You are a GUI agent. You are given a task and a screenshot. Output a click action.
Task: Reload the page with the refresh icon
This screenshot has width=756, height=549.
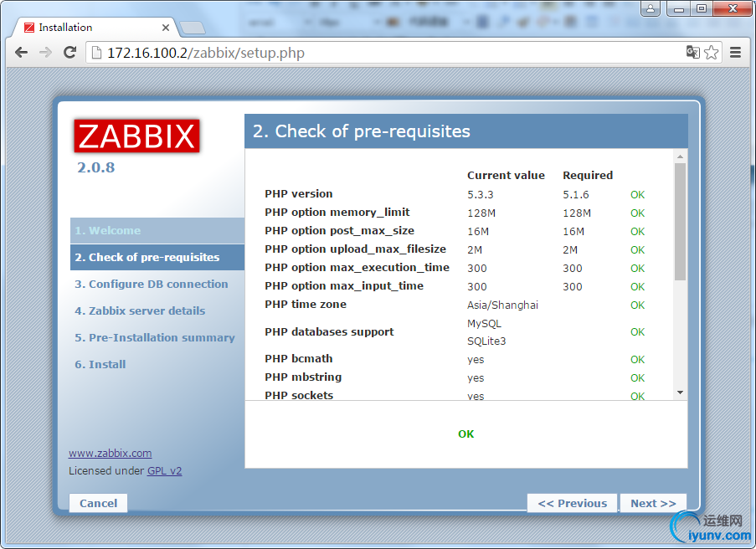pos(70,52)
